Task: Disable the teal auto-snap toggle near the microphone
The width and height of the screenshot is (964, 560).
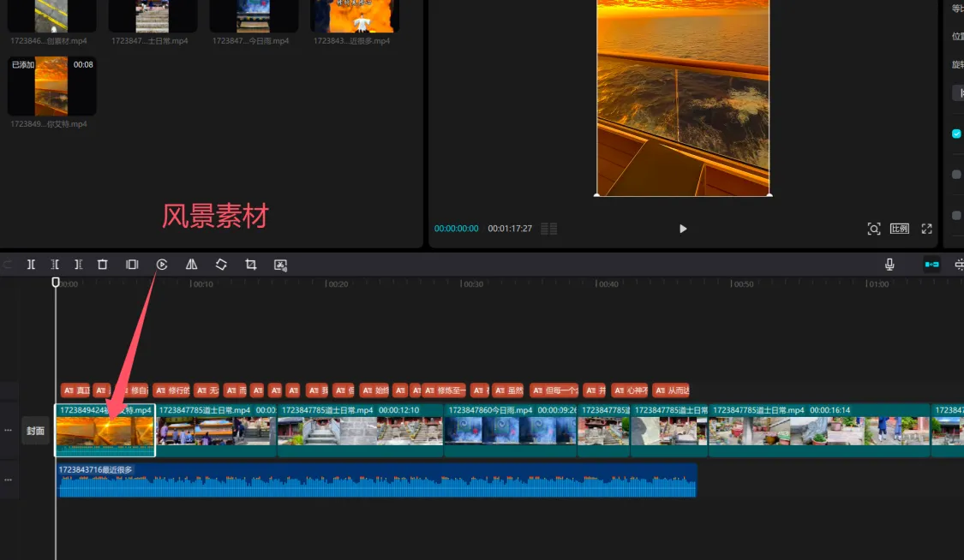Action: 931,264
